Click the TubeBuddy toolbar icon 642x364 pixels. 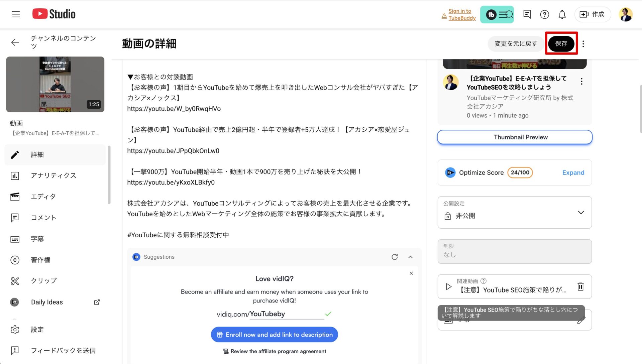pos(497,14)
